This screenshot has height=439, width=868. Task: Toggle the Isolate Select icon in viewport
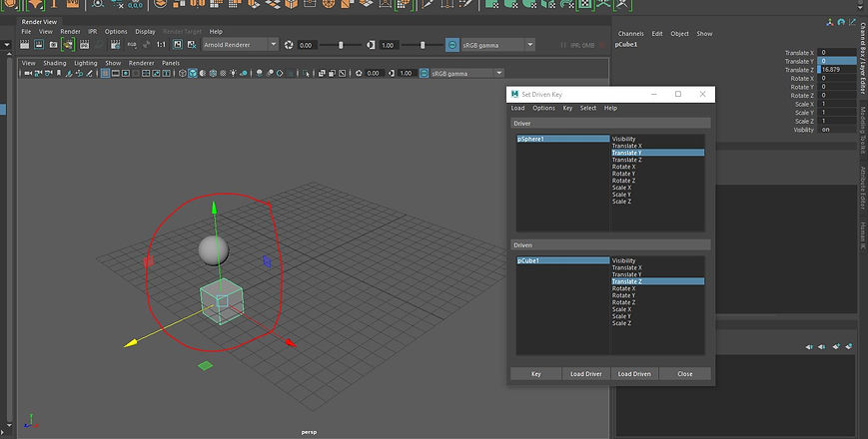(306, 73)
